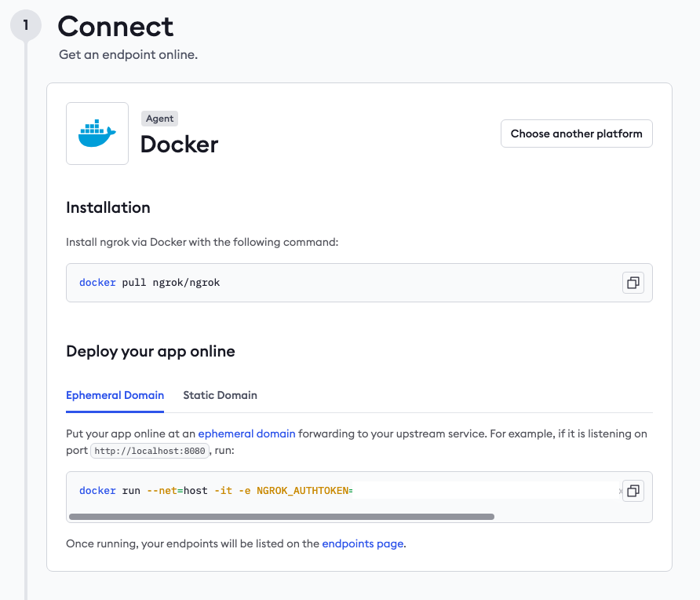Click the Choose another platform button
The width and height of the screenshot is (700, 600).
(x=576, y=134)
